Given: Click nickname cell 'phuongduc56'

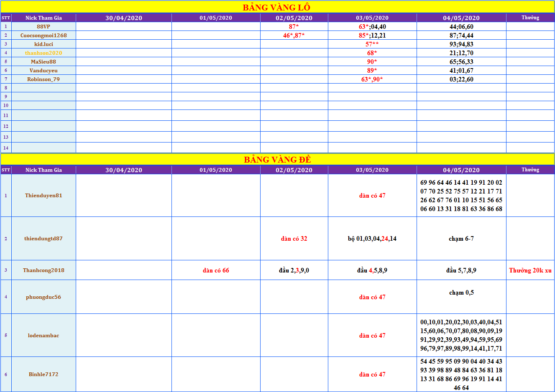Looking at the screenshot, I should click(43, 297).
